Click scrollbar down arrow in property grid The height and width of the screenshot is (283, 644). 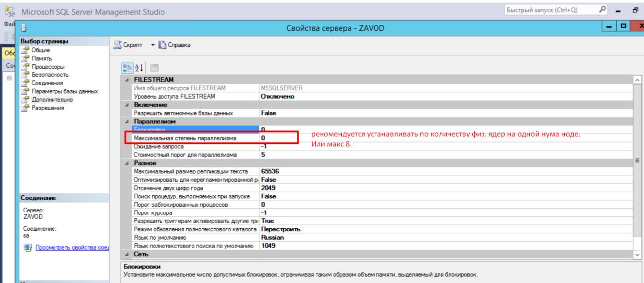tap(637, 255)
